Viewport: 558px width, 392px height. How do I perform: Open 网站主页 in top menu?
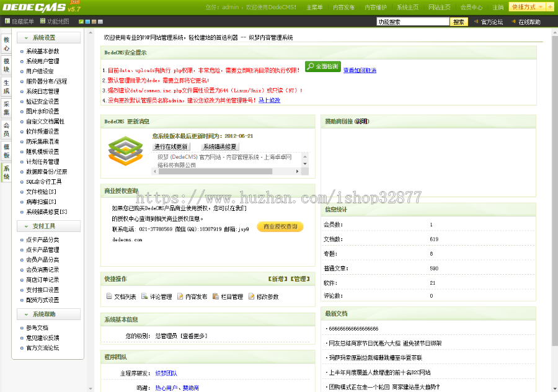[x=440, y=7]
